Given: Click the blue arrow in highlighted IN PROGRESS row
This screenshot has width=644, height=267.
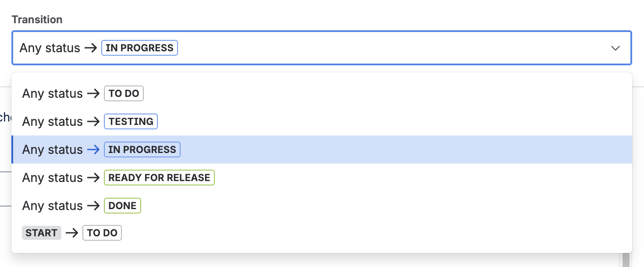Looking at the screenshot, I should [93, 150].
